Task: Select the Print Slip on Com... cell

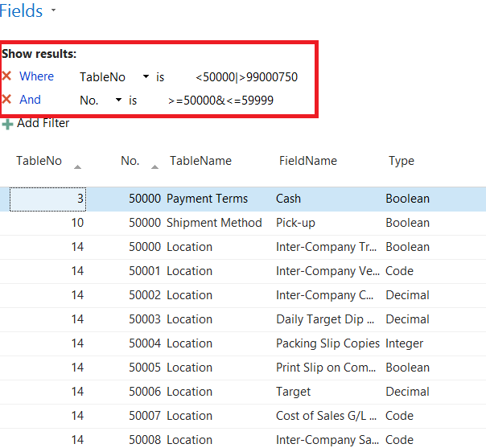Action: (326, 368)
